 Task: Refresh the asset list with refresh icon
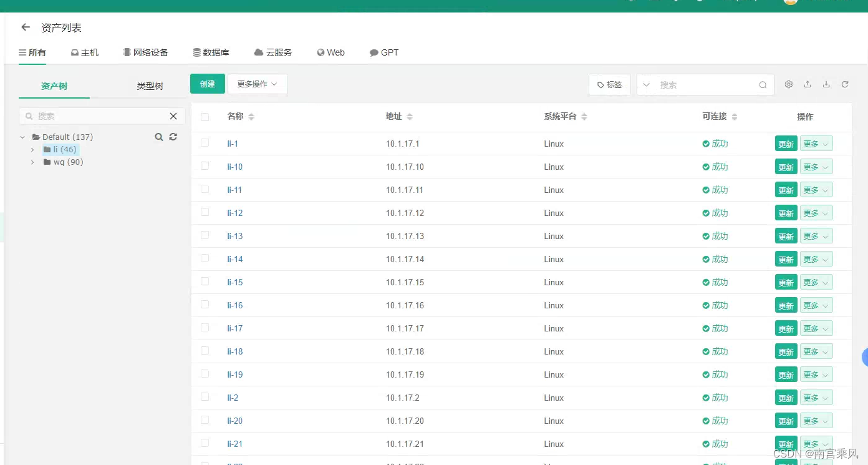click(x=845, y=84)
